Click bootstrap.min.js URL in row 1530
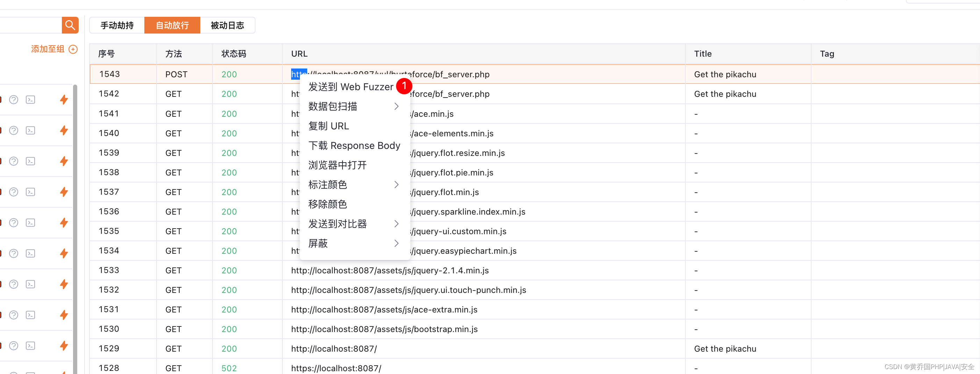Viewport: 980px width, 374px height. tap(384, 329)
